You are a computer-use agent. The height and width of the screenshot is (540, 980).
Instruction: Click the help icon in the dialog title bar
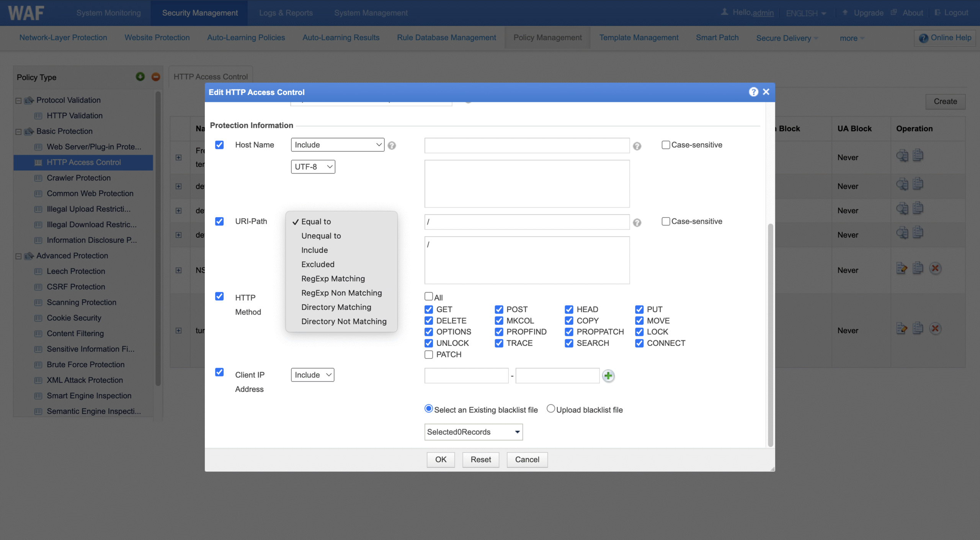point(753,92)
